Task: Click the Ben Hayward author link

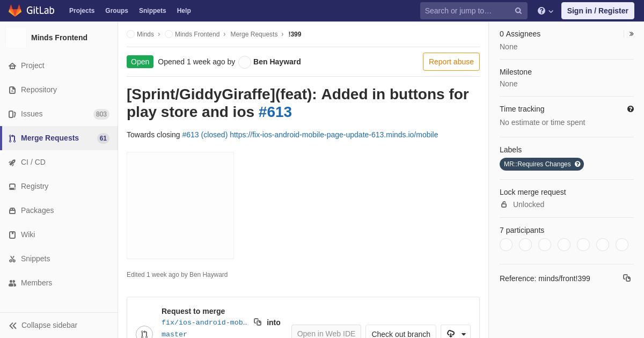Action: [x=277, y=62]
